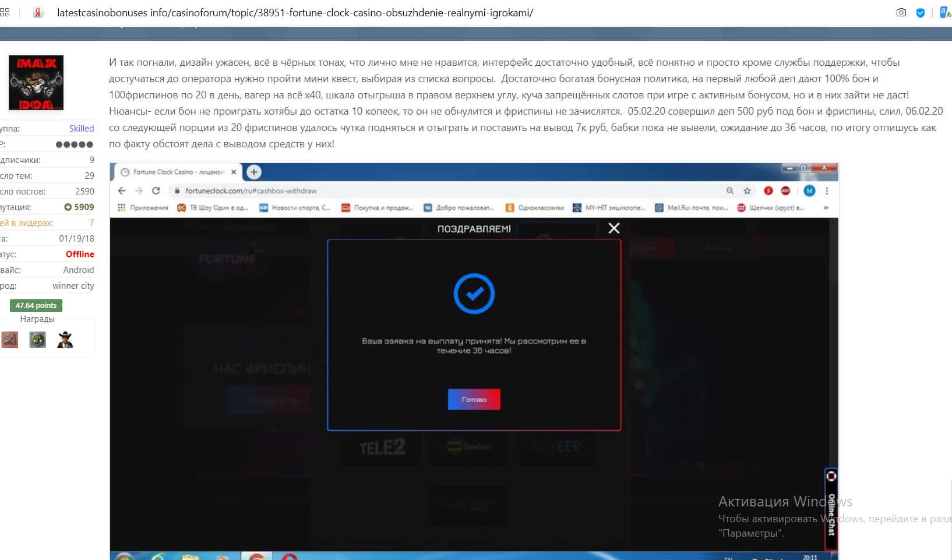The width and height of the screenshot is (952, 560).
Task: Click the TELE2 payment option
Action: click(382, 447)
